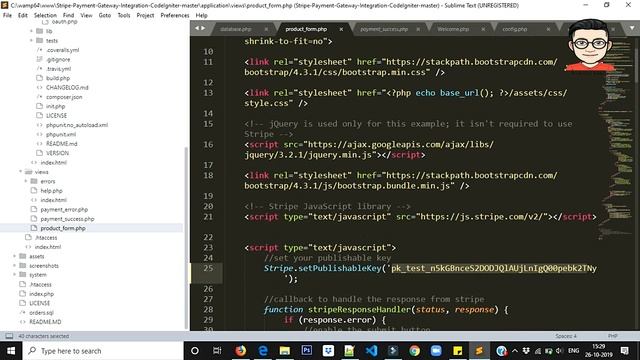Viewport: 640px width, 360px height.
Task: Close the database.php tab
Action: (266, 29)
